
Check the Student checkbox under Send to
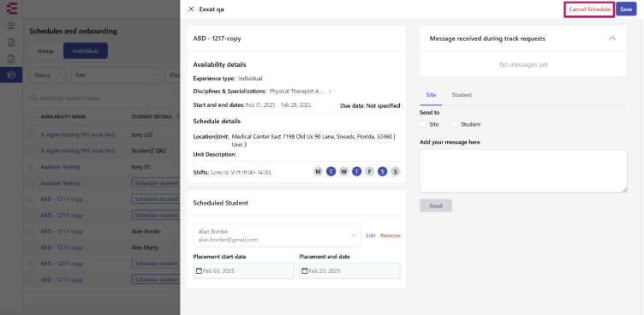(x=455, y=124)
